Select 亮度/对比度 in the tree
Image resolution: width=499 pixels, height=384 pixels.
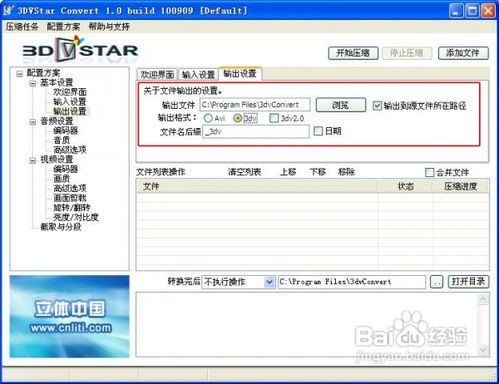pyautogui.click(x=76, y=217)
